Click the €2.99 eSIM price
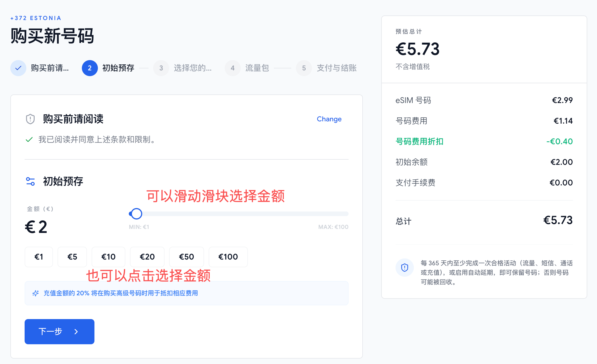This screenshot has width=597, height=364. (x=562, y=100)
